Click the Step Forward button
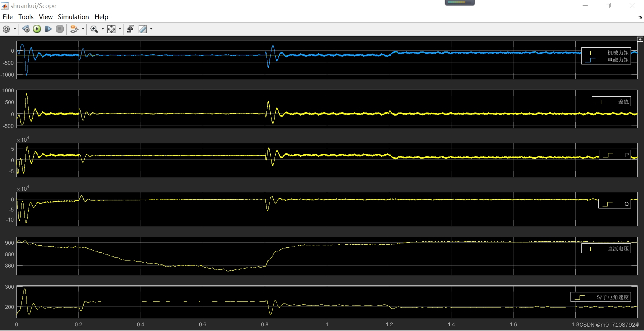 point(48,29)
